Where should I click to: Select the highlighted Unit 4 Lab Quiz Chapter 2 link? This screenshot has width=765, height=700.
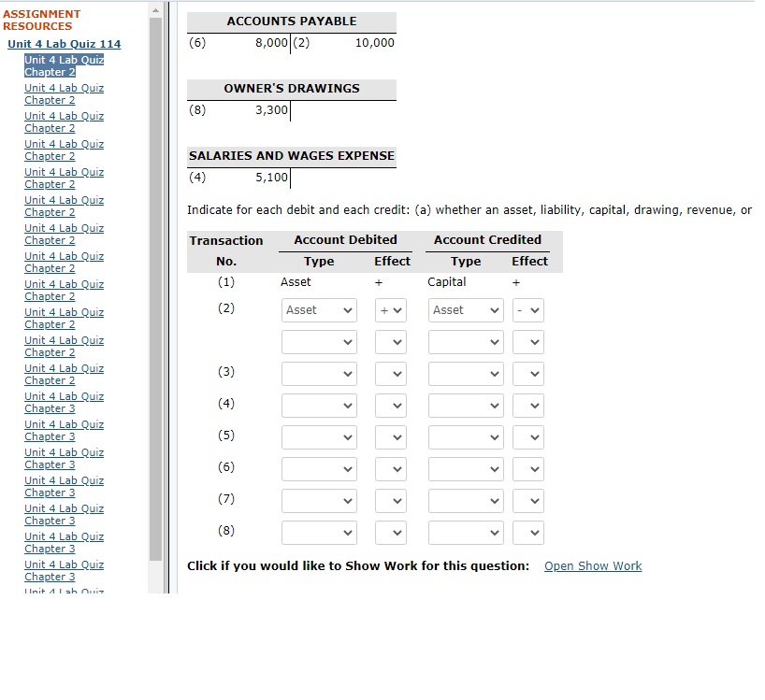click(64, 65)
